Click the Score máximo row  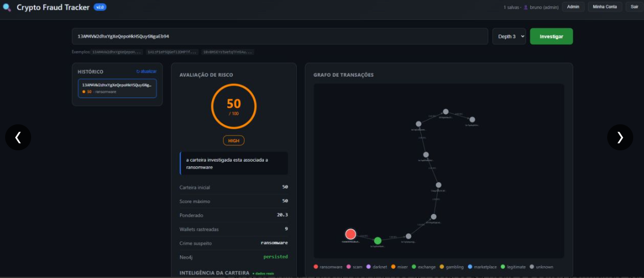click(x=234, y=201)
